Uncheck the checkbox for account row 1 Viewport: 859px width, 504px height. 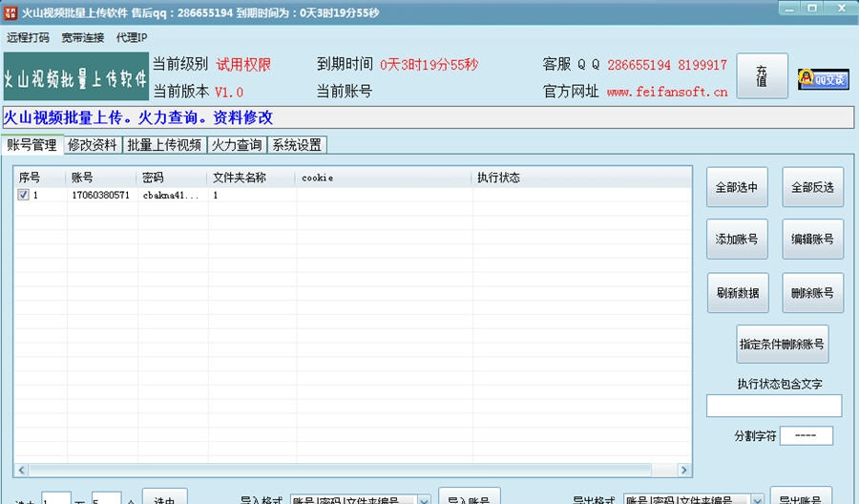click(x=23, y=195)
